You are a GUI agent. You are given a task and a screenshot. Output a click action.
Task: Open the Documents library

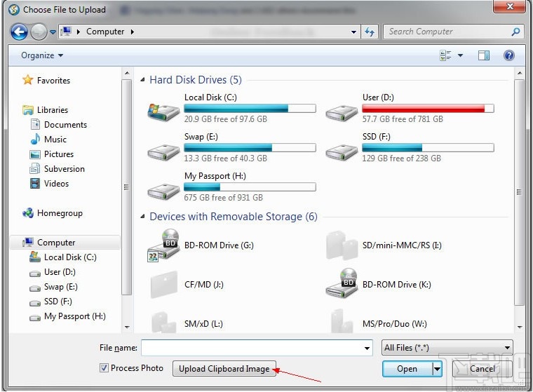click(65, 125)
